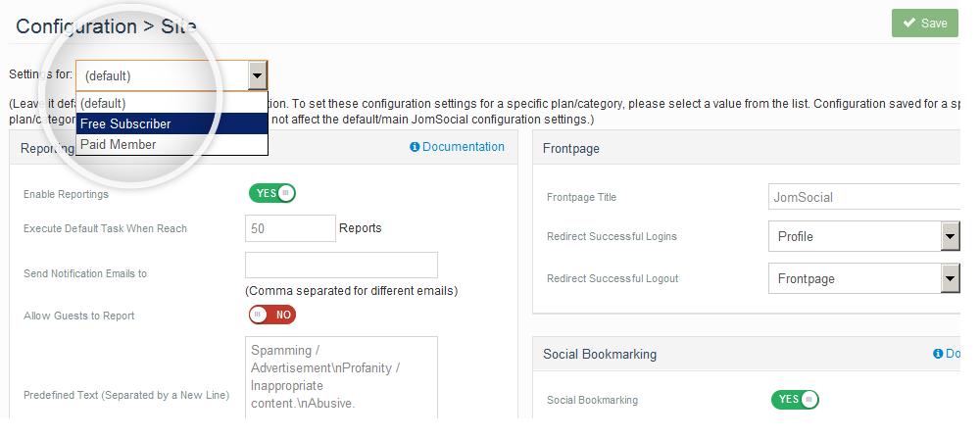Toggle Enable Reportings switch off
The width and height of the screenshot is (980, 438).
pyautogui.click(x=271, y=193)
